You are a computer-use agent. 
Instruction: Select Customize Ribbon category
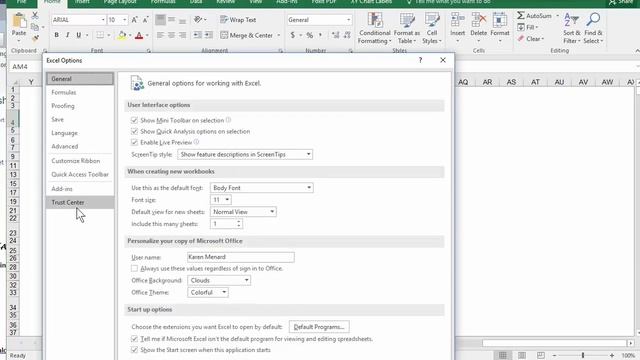click(80, 161)
